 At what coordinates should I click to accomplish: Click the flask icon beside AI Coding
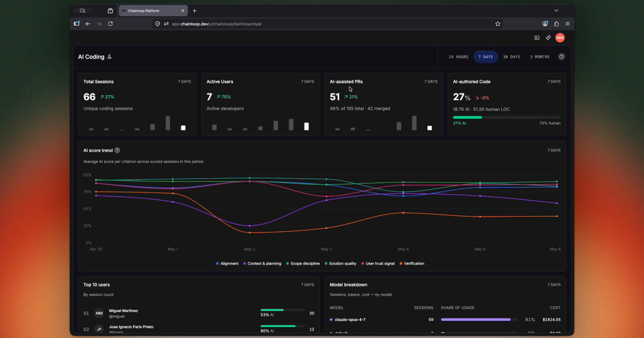(109, 57)
